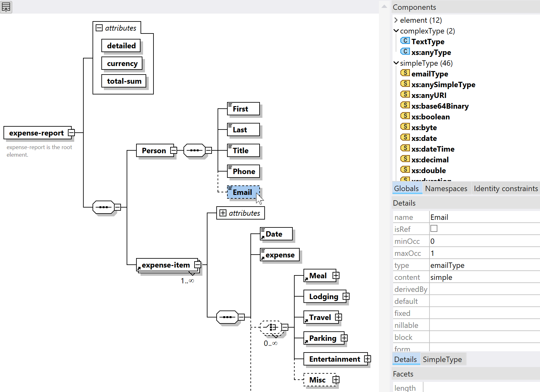The height and width of the screenshot is (392, 540).
Task: Select the Person sequence compositor symbol
Action: pyautogui.click(x=194, y=150)
